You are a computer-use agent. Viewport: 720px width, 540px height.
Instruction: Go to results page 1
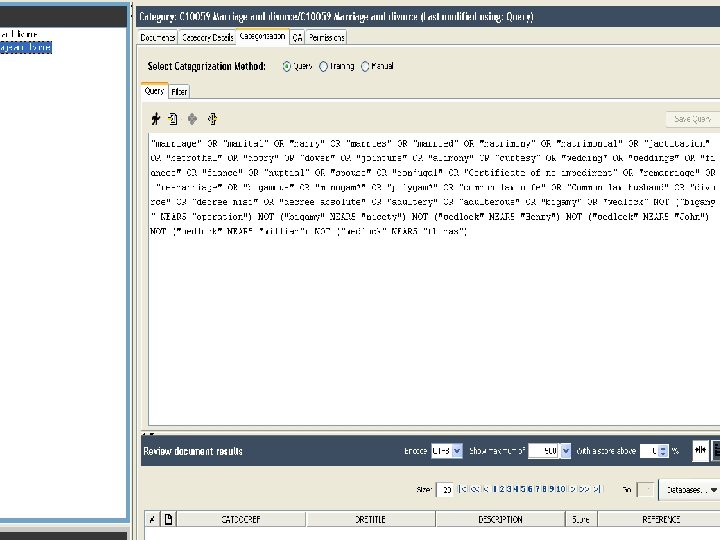pyautogui.click(x=495, y=489)
